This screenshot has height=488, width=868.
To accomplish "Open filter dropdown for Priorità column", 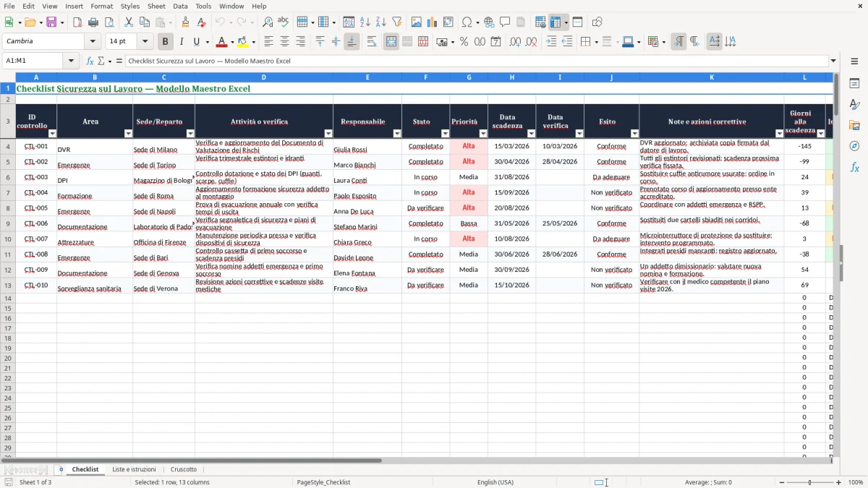I will click(x=483, y=134).
